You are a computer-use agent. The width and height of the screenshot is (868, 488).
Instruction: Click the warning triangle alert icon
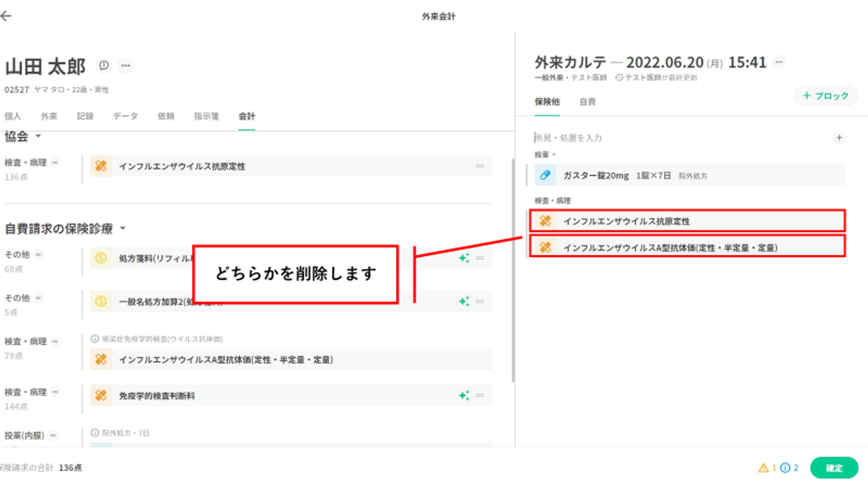(x=763, y=468)
